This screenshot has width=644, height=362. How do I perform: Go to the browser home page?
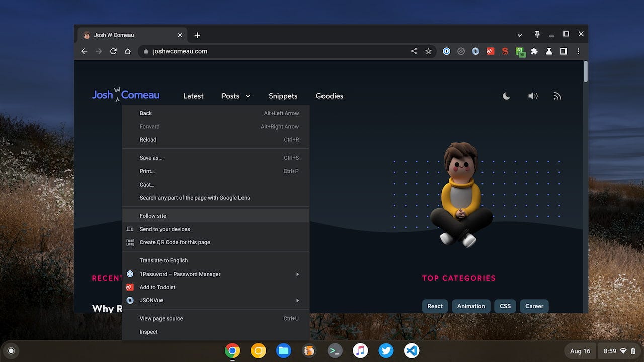[128, 51]
